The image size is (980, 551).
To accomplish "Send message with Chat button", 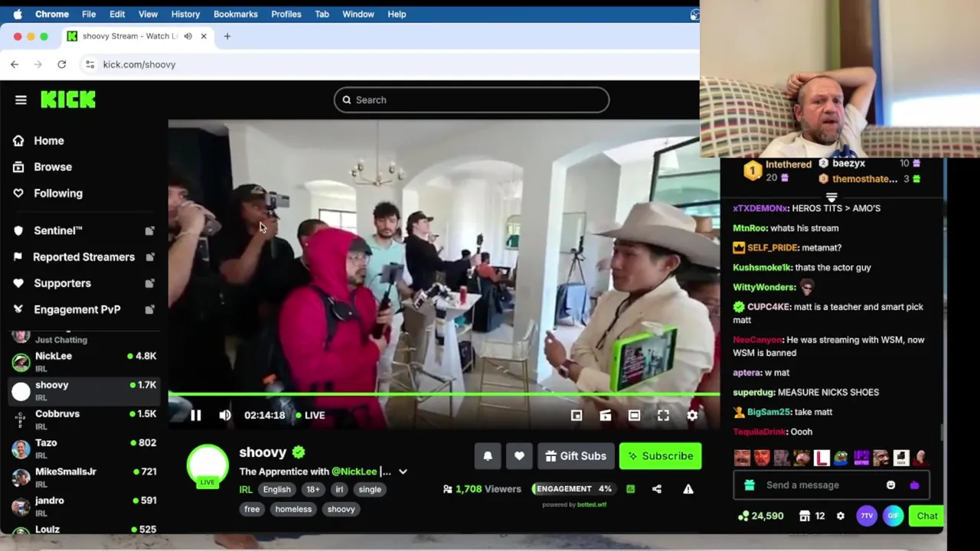I will (x=927, y=516).
